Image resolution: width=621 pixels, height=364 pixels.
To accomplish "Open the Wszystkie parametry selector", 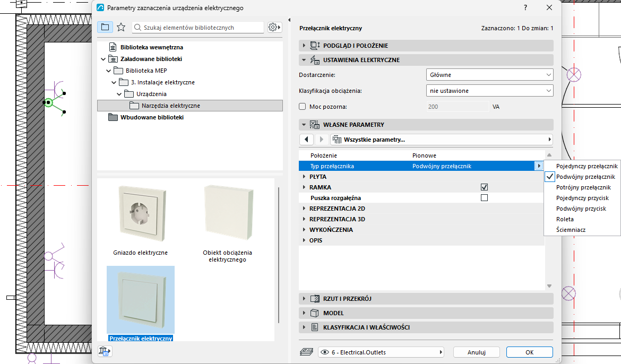I will [441, 140].
